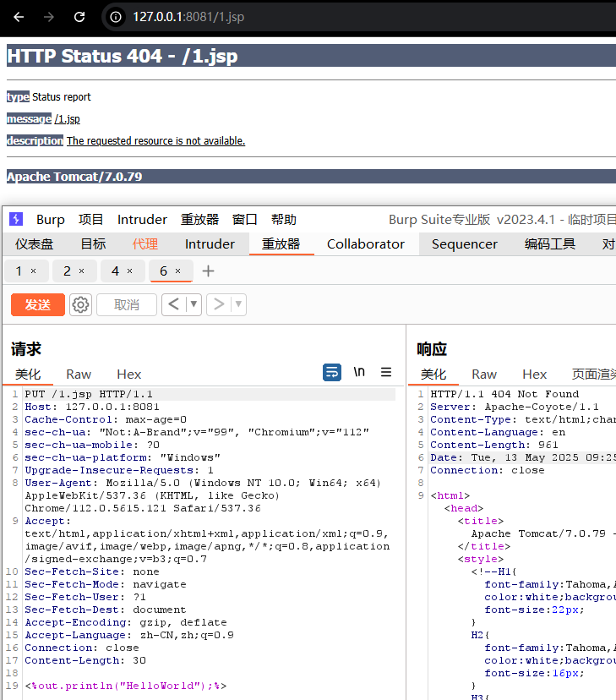Image resolution: width=616 pixels, height=700 pixels.
Task: Close Repeater tab 1
Action: (33, 271)
